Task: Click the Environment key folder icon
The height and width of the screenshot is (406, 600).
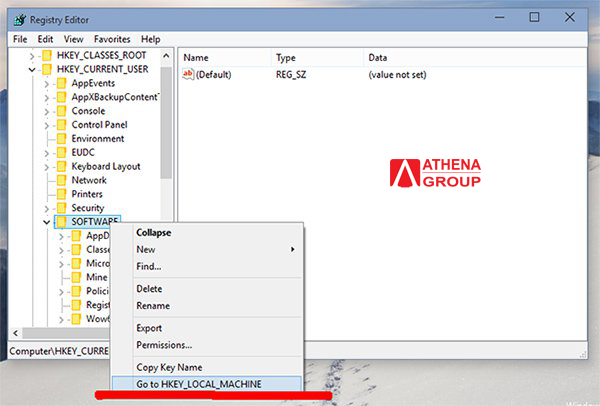Action: (x=62, y=139)
